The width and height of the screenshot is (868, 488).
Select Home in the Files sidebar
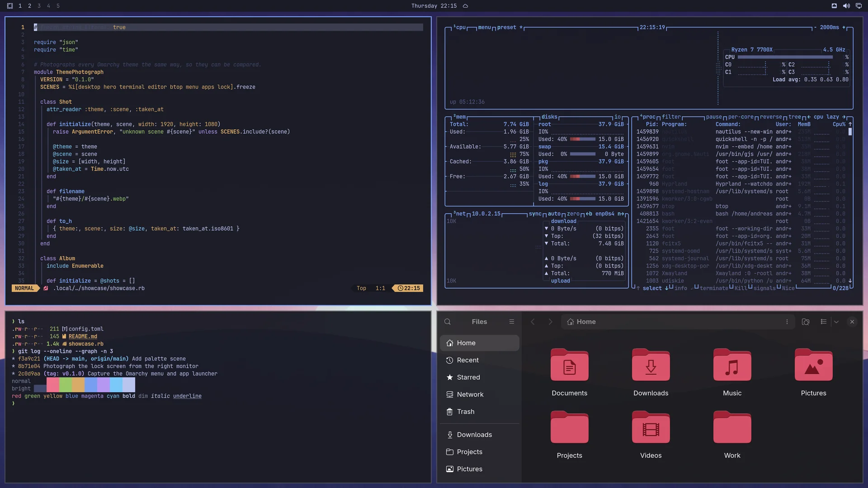click(x=479, y=343)
